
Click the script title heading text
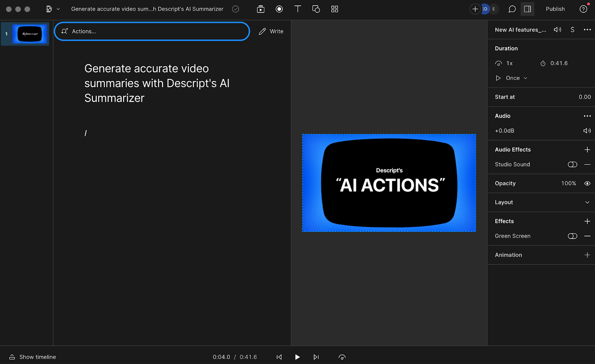157,83
